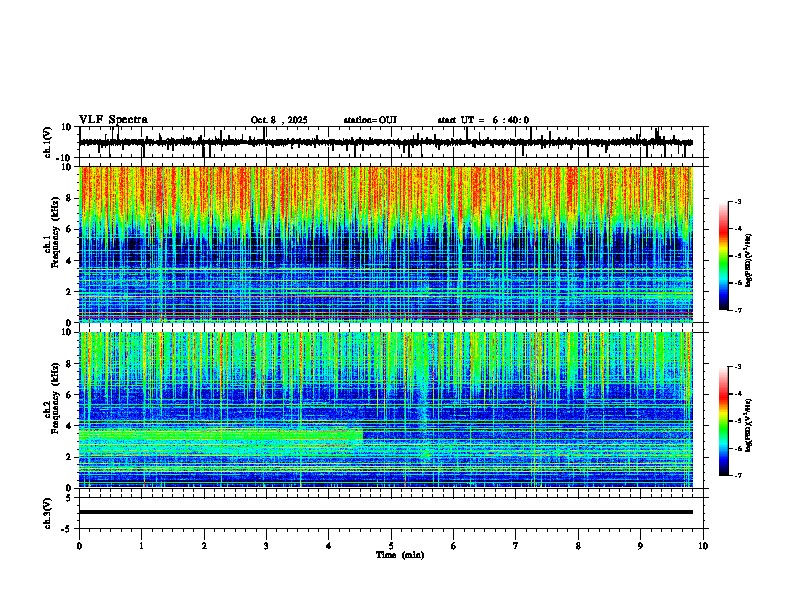Click the "Time (min)" axis title
The height and width of the screenshot is (612, 792).
pyautogui.click(x=400, y=555)
